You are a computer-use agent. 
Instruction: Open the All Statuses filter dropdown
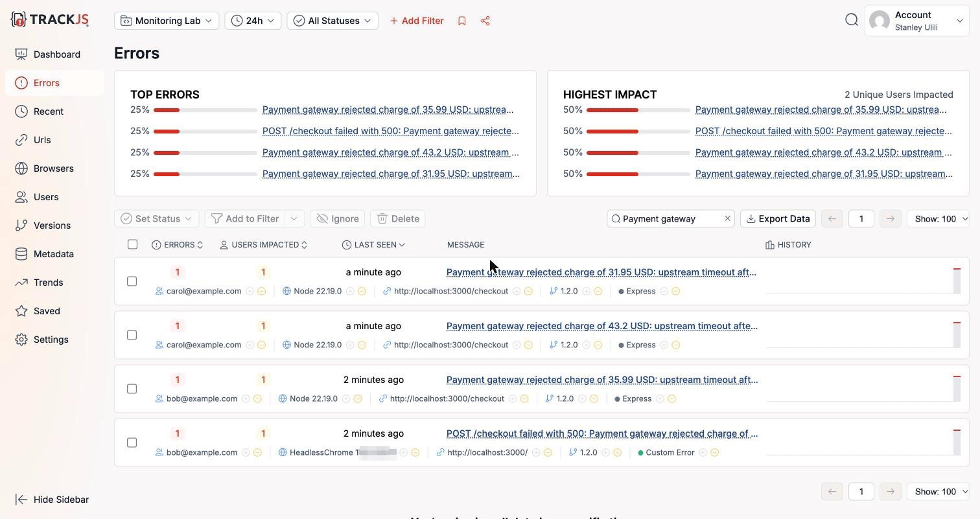tap(332, 21)
